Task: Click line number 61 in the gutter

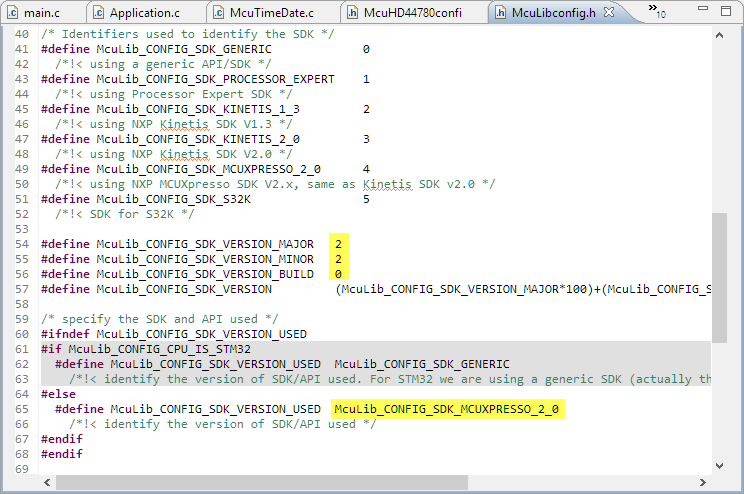Action: click(x=21, y=349)
